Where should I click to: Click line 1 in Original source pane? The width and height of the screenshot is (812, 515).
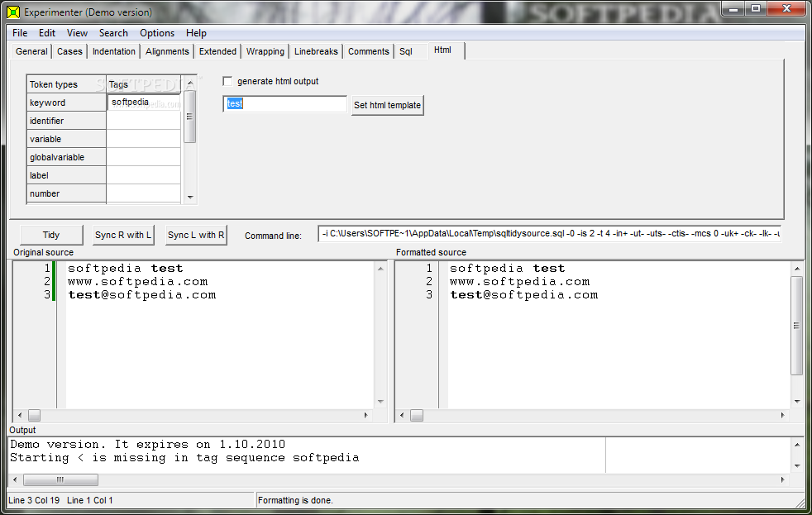tap(126, 268)
